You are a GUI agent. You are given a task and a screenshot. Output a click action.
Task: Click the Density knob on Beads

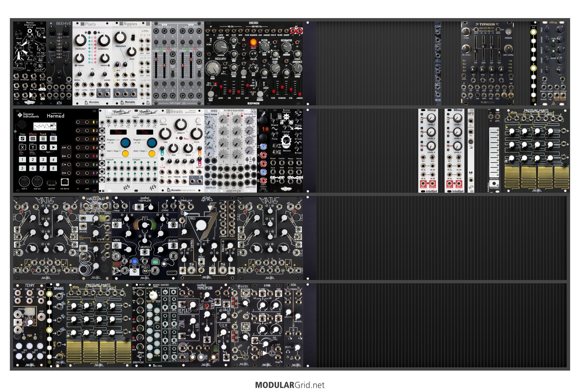180,125
